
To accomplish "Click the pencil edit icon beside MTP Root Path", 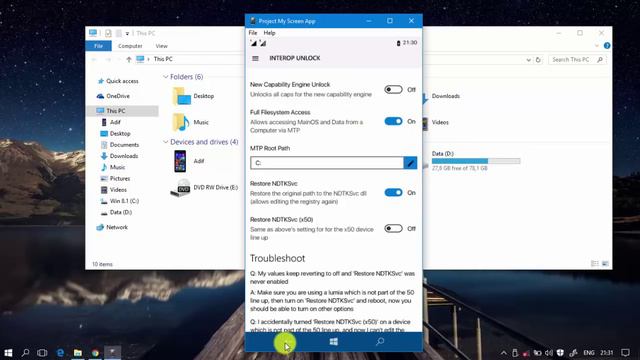I will [x=410, y=163].
